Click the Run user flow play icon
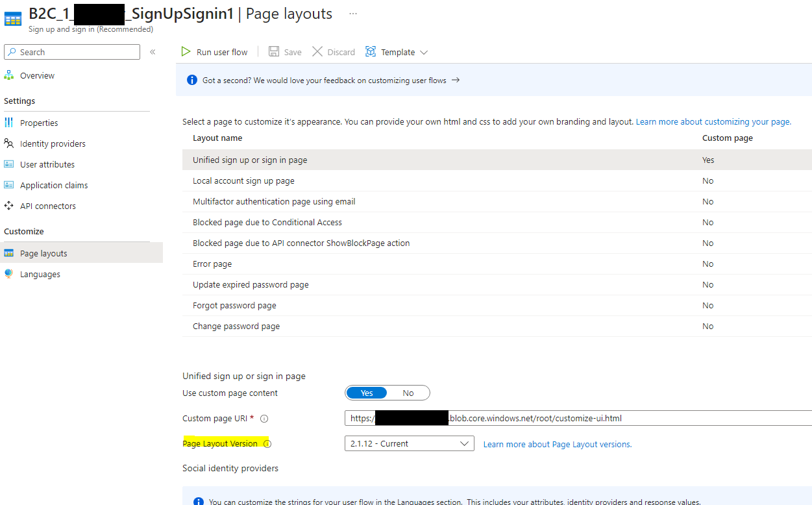 (x=186, y=52)
